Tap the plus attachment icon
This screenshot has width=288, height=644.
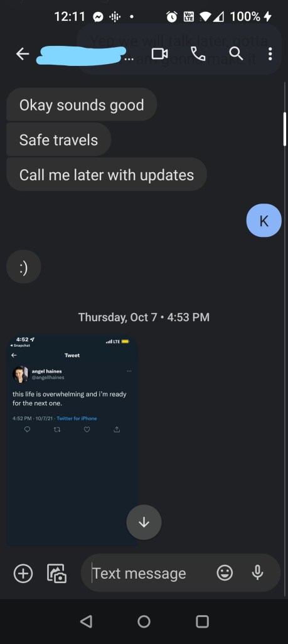click(23, 574)
